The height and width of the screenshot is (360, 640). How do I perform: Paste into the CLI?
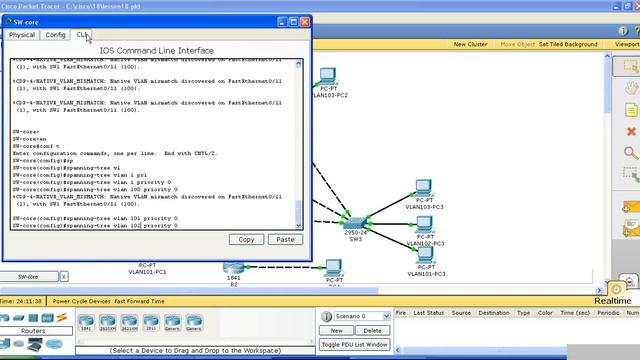285,240
